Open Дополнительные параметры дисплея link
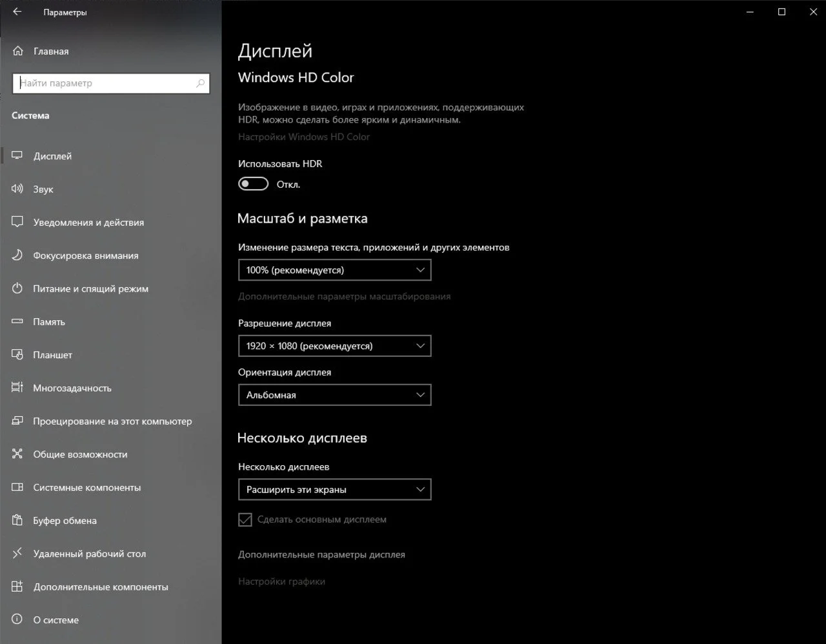Screen dimensions: 826x644 [x=321, y=554]
